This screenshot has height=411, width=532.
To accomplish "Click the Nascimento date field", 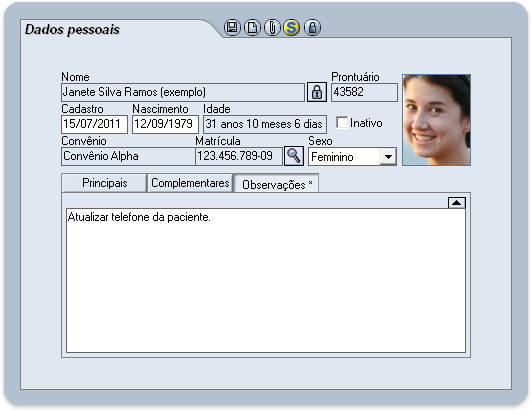I will (x=165, y=124).
